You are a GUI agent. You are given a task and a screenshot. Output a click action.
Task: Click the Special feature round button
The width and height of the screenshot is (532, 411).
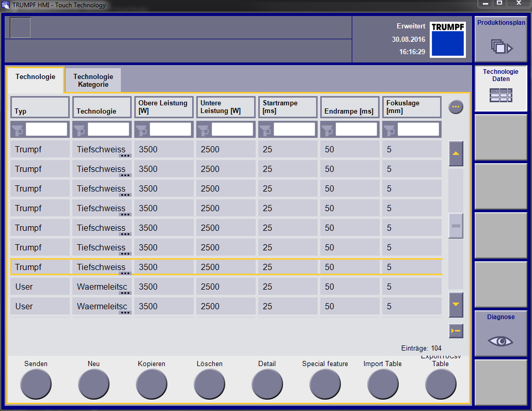(325, 384)
